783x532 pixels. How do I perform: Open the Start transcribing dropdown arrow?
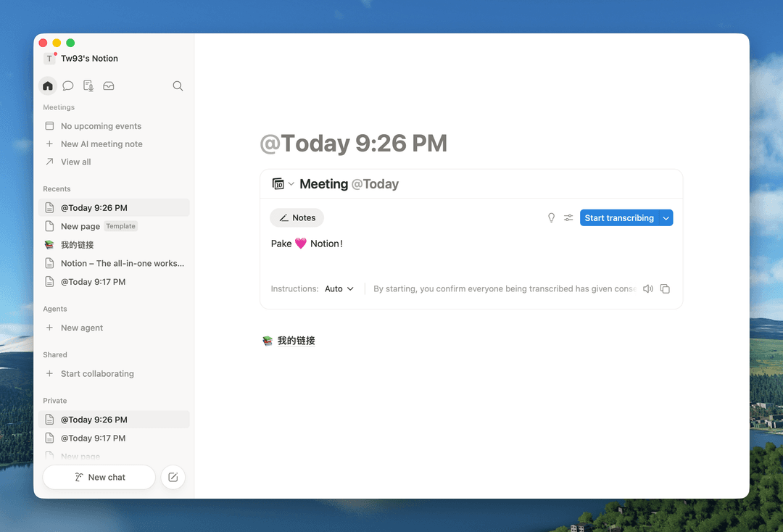pos(666,217)
